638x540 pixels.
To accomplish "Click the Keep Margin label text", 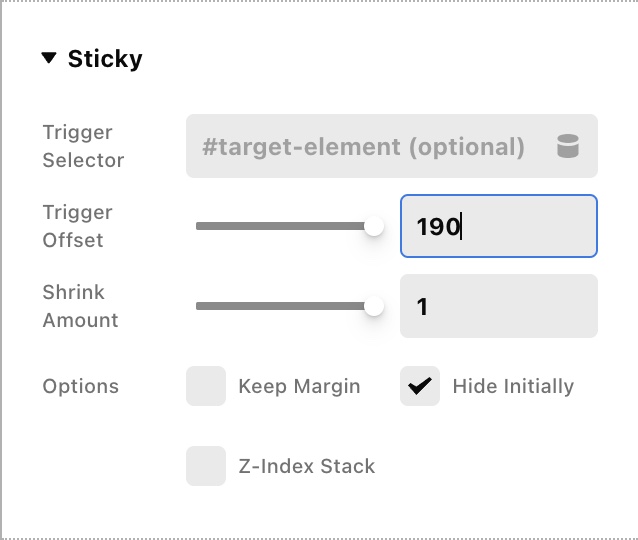I will [x=299, y=386].
